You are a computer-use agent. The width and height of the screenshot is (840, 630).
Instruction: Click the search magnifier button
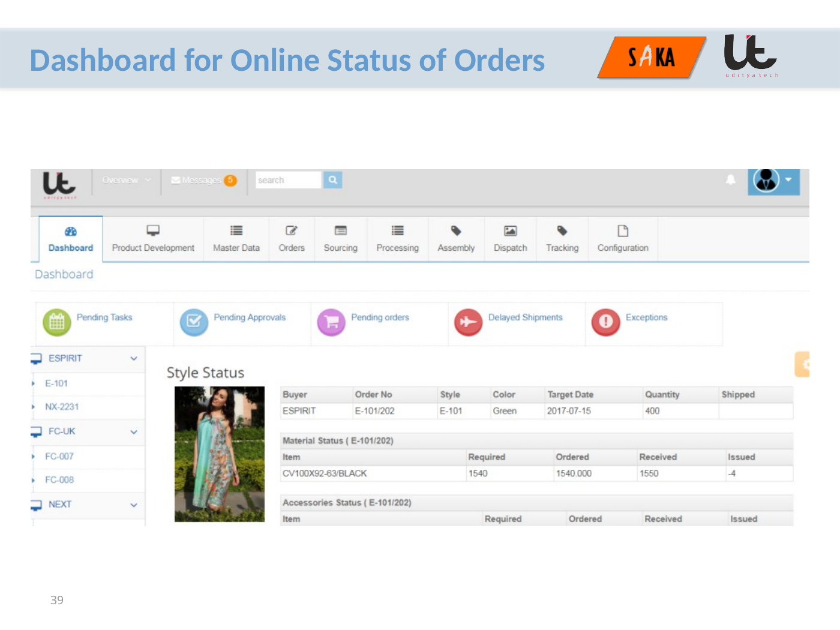pyautogui.click(x=332, y=180)
